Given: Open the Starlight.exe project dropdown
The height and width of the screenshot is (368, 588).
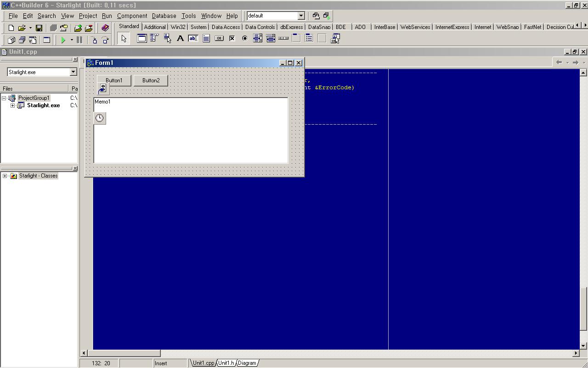Looking at the screenshot, I should 73,72.
